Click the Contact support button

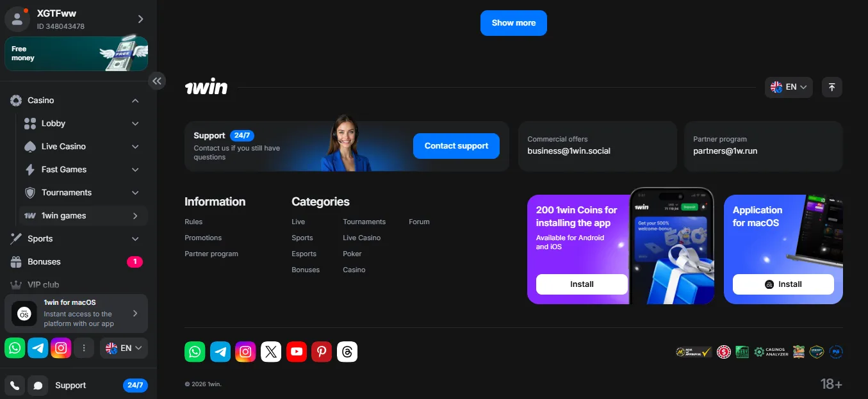[x=456, y=146]
